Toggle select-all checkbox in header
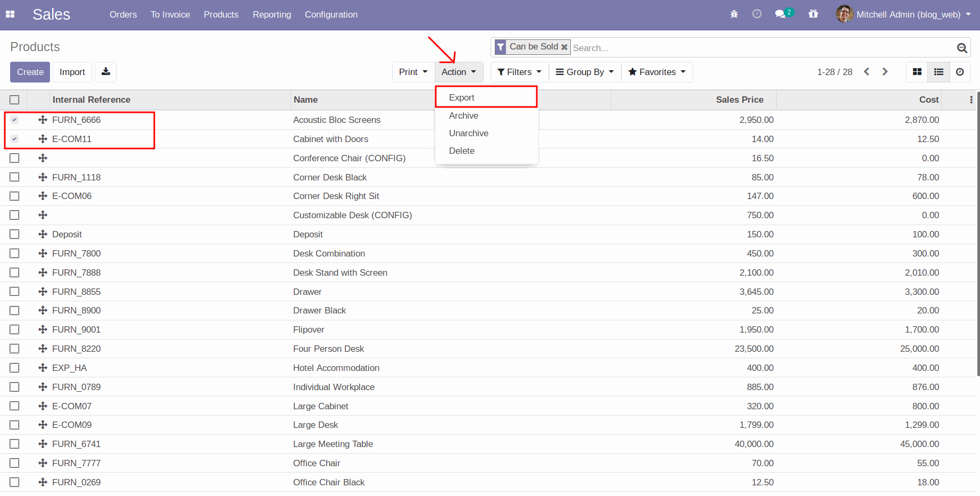 click(14, 100)
